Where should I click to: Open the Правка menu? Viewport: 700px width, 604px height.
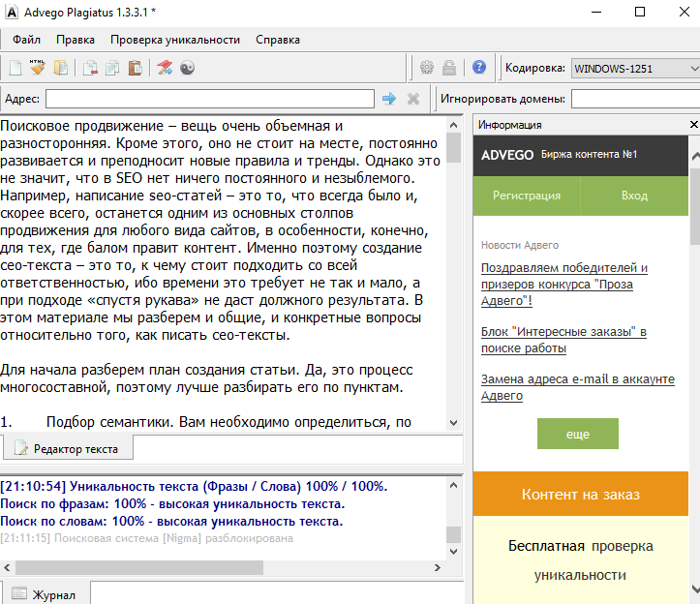coord(76,40)
